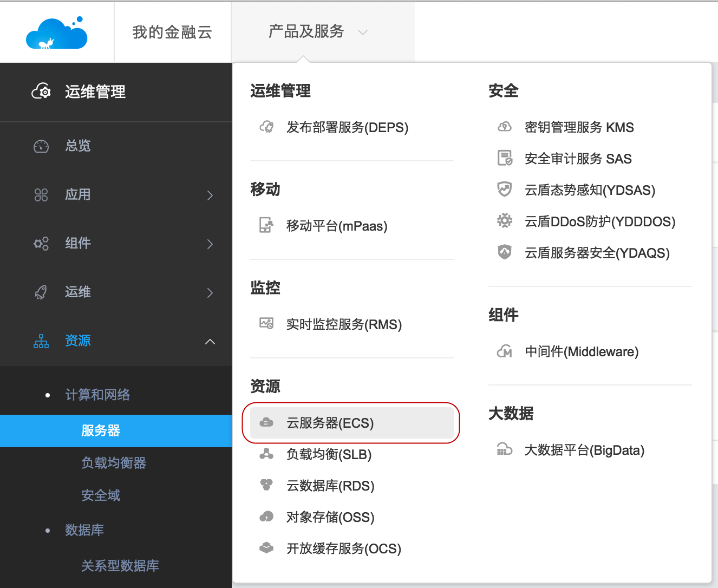Image resolution: width=718 pixels, height=588 pixels.
Task: Select 负载均衡器 in the sidebar
Action: point(114,463)
